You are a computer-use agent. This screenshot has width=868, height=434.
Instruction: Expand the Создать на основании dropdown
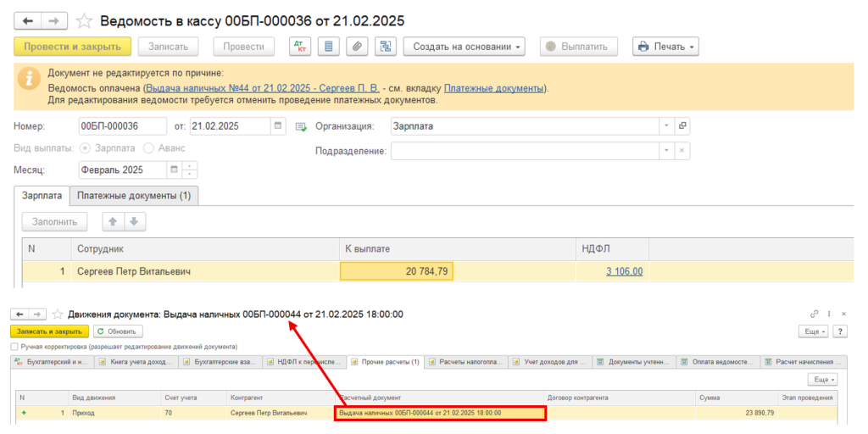click(464, 47)
